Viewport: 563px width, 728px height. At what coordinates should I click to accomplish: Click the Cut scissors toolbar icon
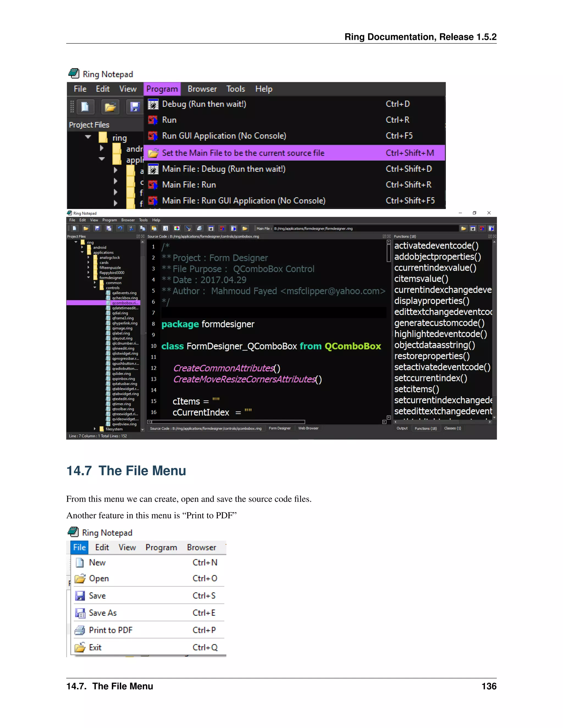[131, 228]
